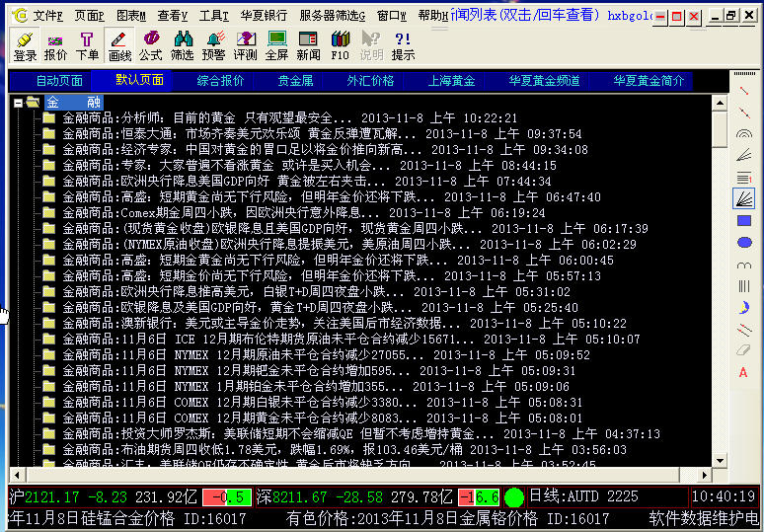
Task: Select the line segment drawing tool
Action: click(x=743, y=91)
